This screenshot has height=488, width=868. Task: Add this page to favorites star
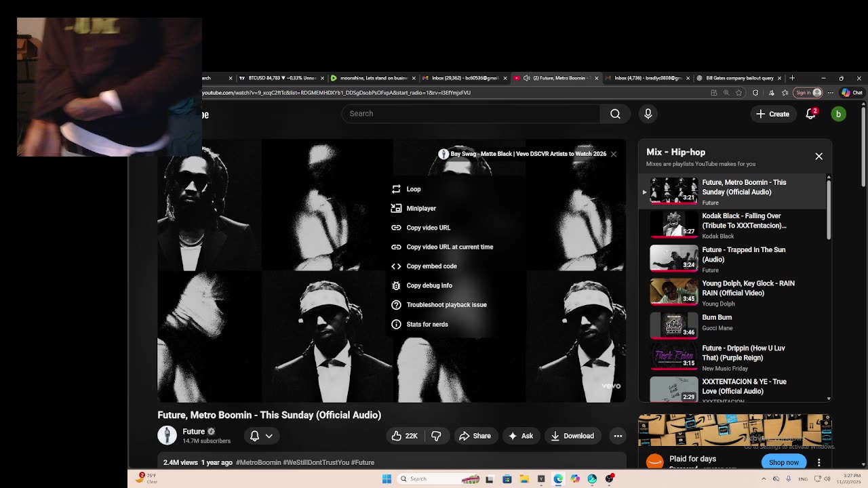(738, 93)
